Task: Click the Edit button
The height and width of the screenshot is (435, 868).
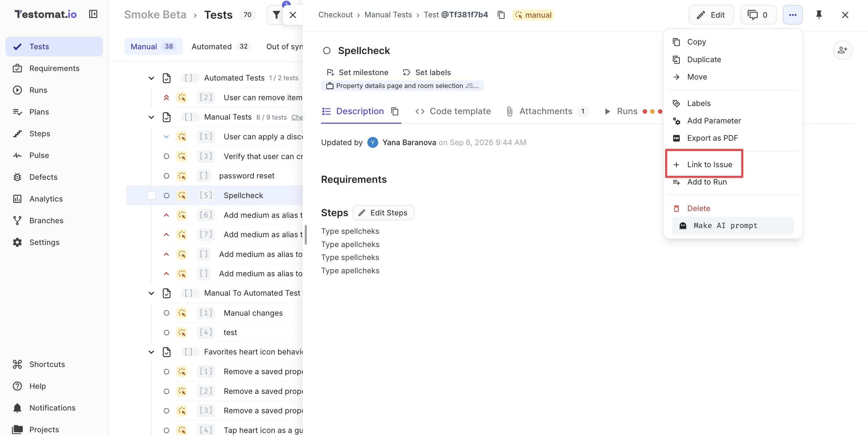Action: [711, 15]
